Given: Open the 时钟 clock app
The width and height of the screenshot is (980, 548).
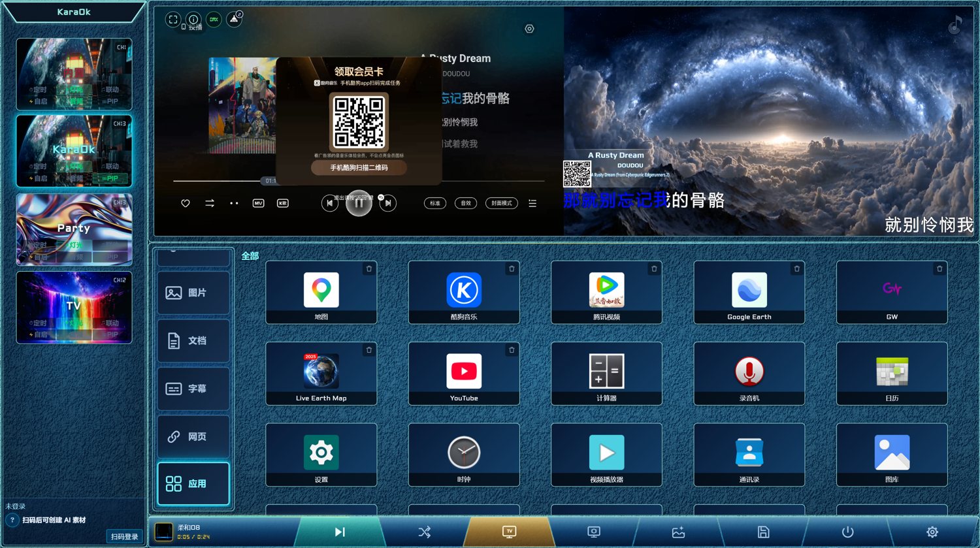Looking at the screenshot, I should pos(464,455).
